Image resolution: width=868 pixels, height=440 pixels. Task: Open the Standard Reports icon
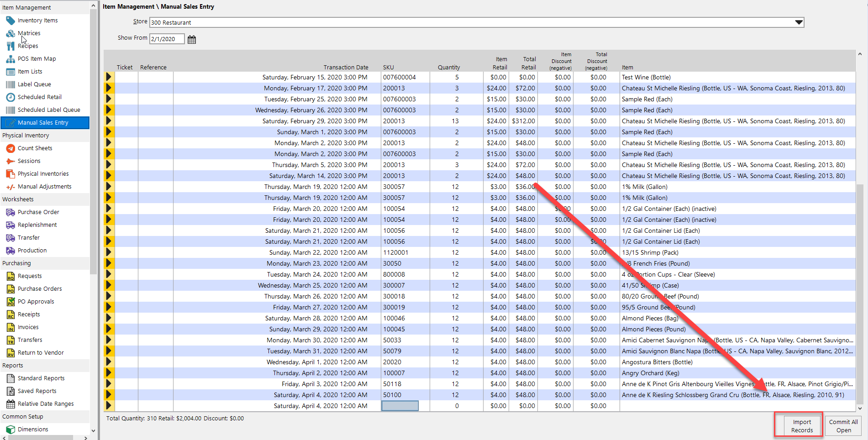coord(11,378)
